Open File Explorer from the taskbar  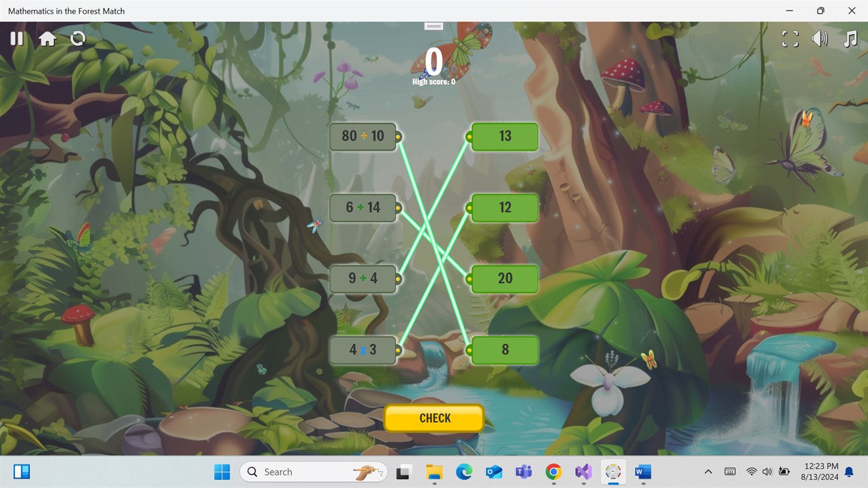(x=434, y=472)
